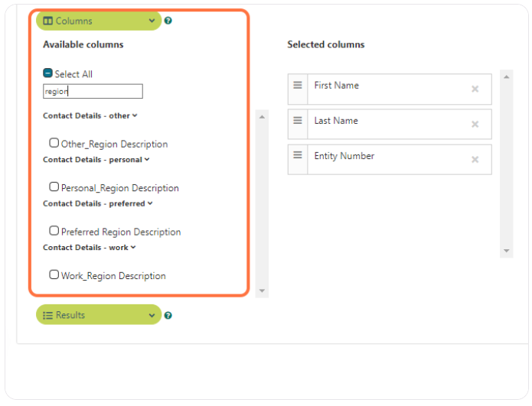This screenshot has height=406, width=532.
Task: Click the help icon beside Results
Action: point(168,315)
